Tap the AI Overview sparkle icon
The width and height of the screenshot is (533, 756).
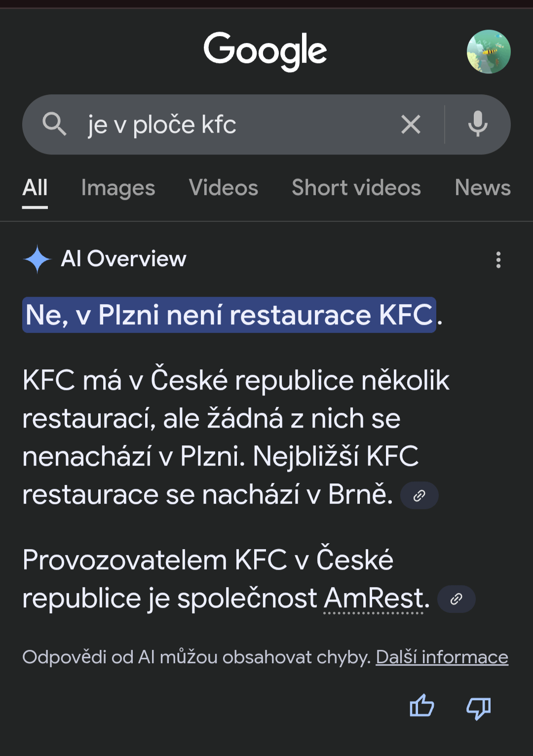pos(37,259)
